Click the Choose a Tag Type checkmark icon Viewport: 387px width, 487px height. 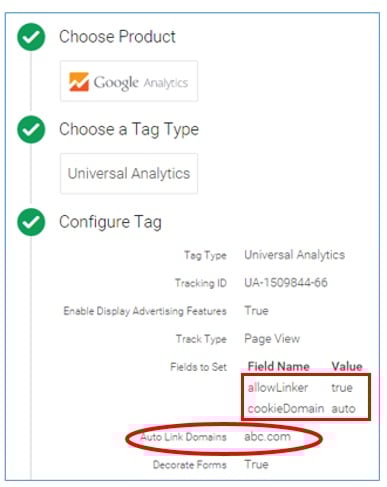(x=31, y=129)
